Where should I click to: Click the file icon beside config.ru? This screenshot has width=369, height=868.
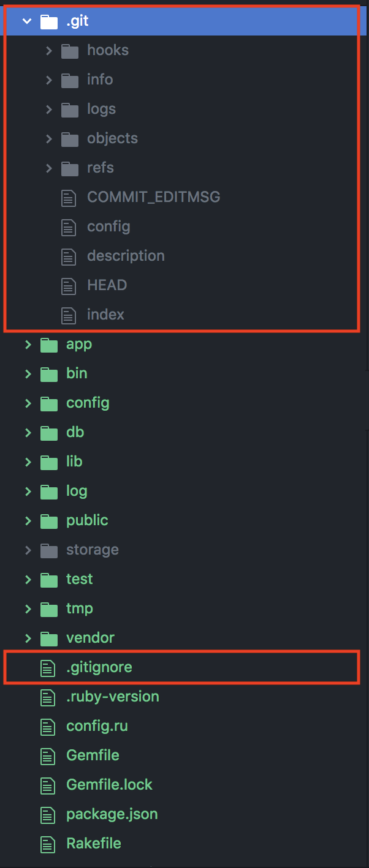[48, 726]
